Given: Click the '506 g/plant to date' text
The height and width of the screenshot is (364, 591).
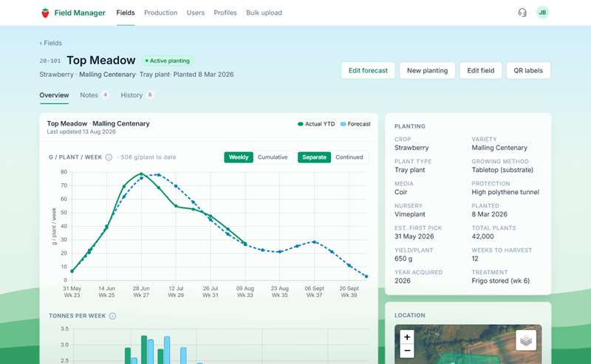Looking at the screenshot, I should click(148, 157).
